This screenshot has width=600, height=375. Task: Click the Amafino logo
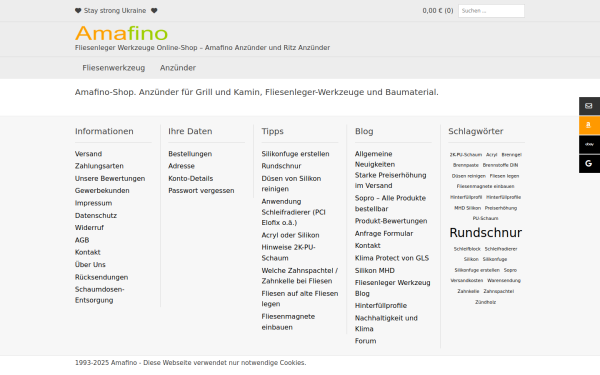(x=121, y=33)
